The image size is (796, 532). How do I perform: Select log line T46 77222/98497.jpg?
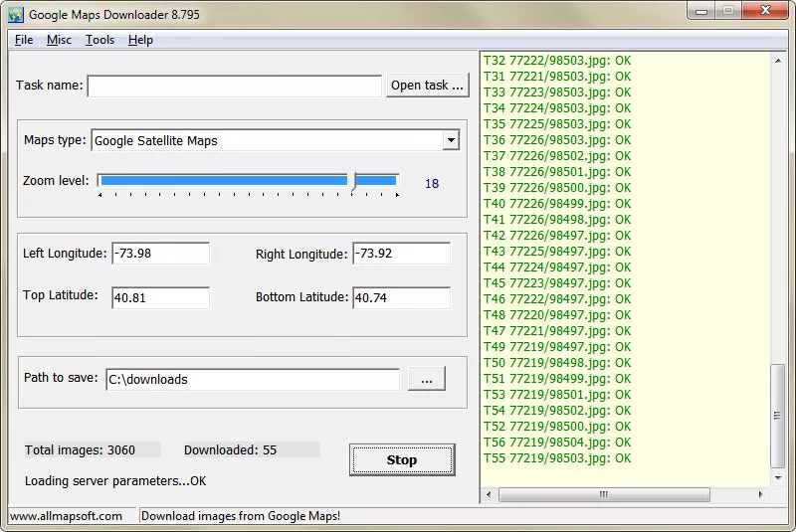557,299
